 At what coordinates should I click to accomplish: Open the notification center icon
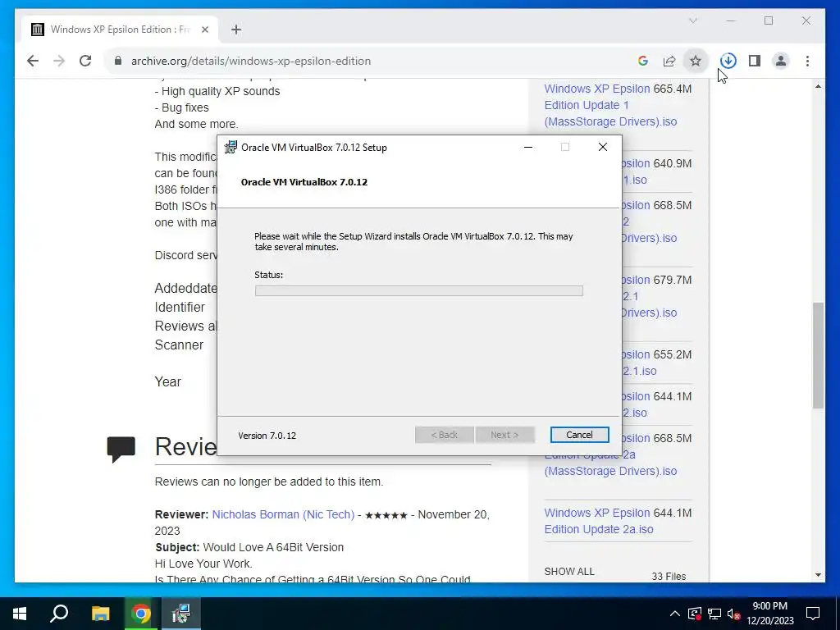813,614
